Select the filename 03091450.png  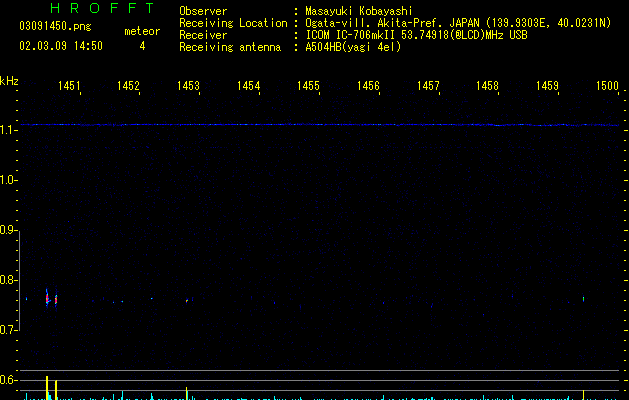click(x=55, y=27)
